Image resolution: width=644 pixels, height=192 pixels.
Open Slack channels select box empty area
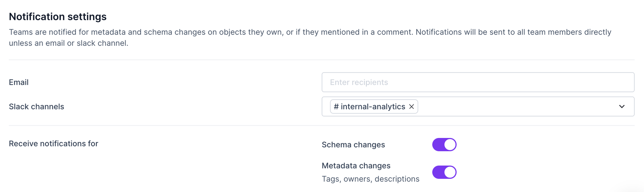coord(515,107)
